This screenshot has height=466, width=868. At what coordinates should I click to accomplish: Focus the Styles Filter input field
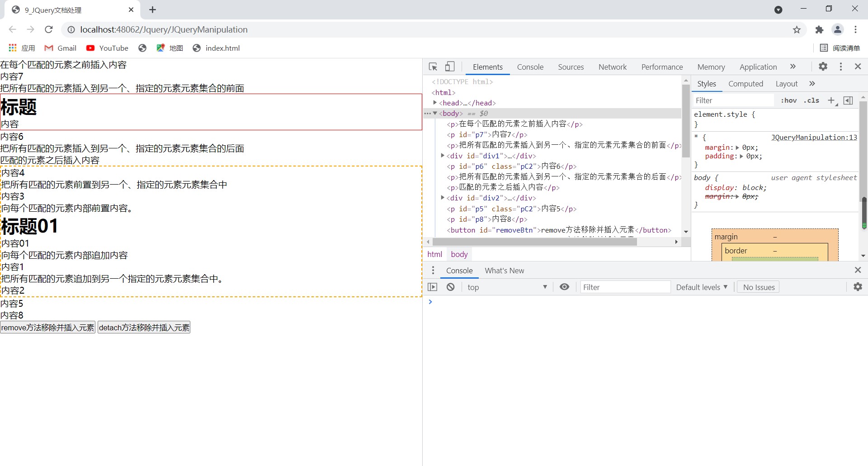733,100
